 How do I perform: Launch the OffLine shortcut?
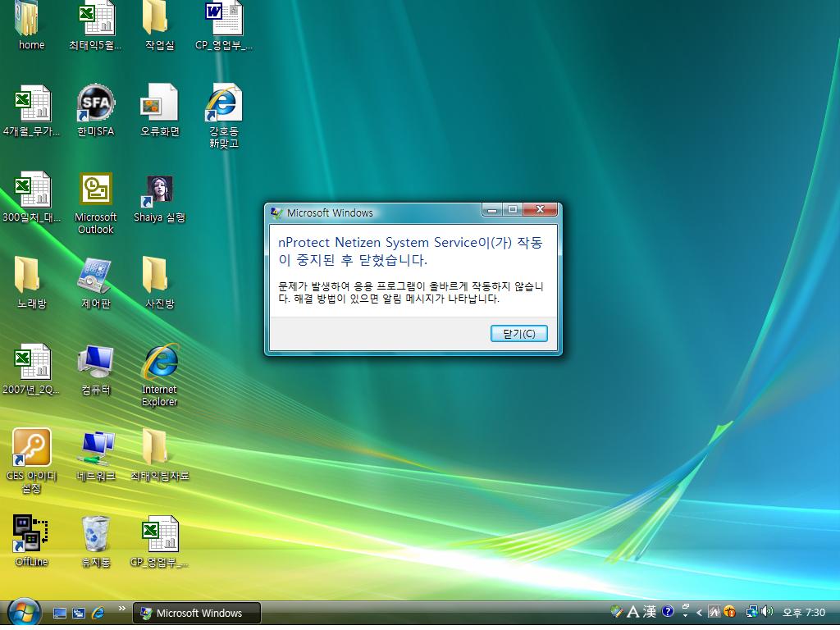[32, 540]
